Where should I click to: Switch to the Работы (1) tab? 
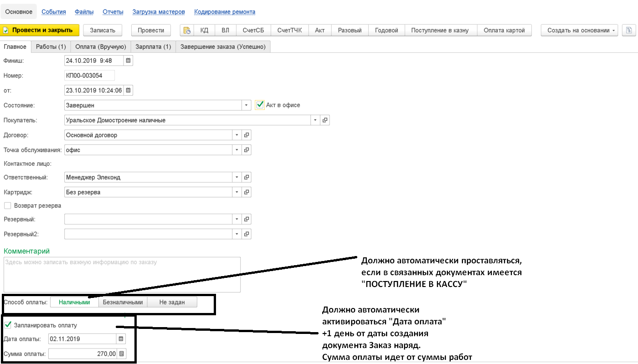[51, 46]
